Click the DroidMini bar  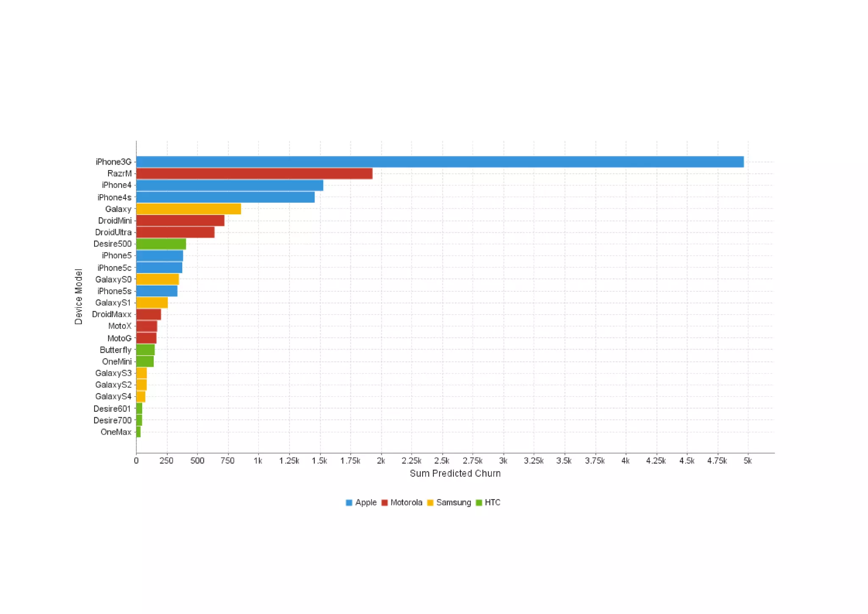(x=180, y=220)
